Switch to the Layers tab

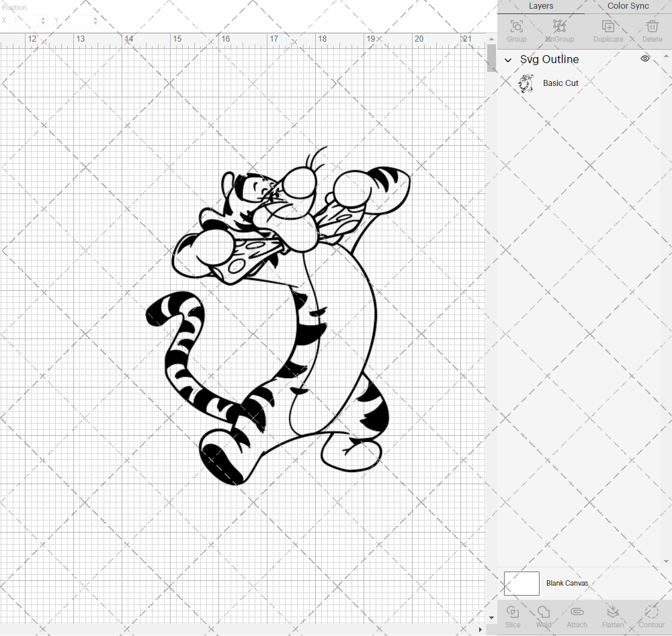point(541,6)
